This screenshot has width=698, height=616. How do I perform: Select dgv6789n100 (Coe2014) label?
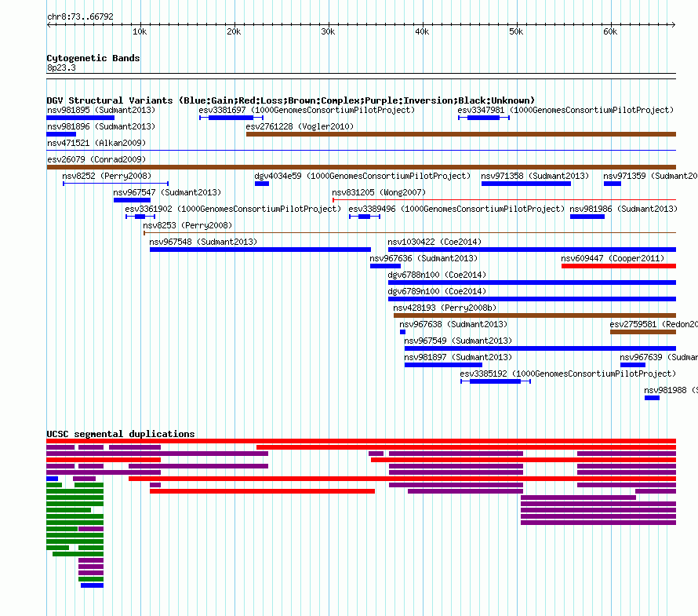point(437,291)
